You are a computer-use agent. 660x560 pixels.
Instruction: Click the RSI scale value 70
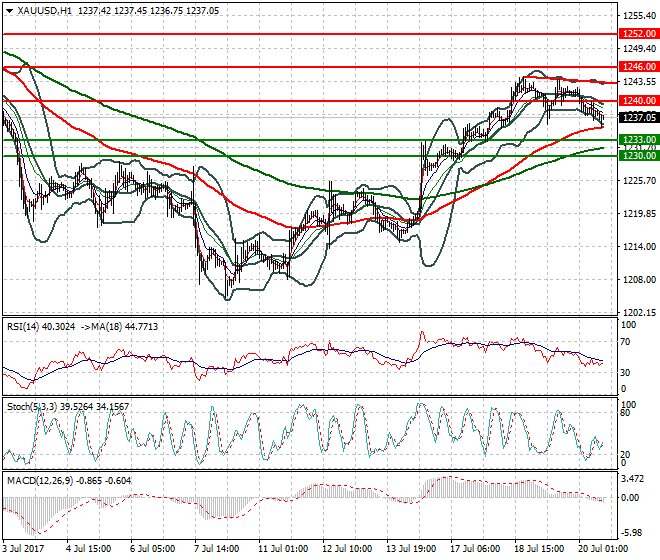pos(626,342)
